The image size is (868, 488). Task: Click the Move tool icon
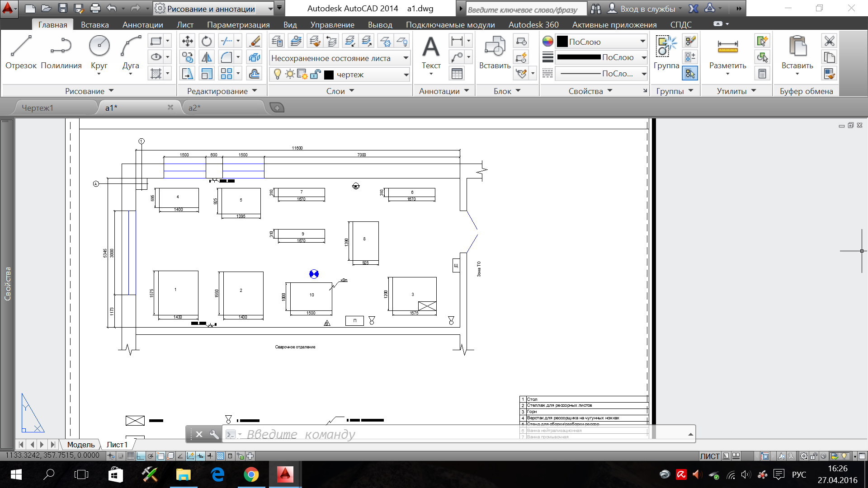187,41
